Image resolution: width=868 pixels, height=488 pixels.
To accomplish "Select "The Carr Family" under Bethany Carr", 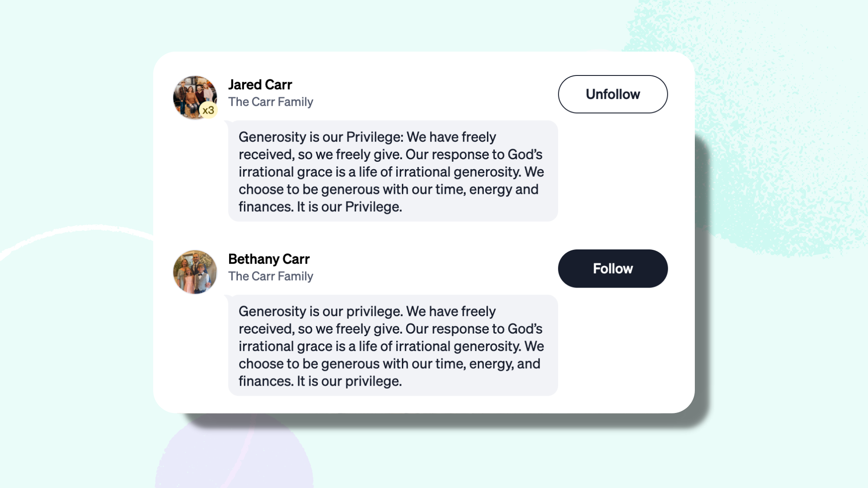I will (271, 276).
